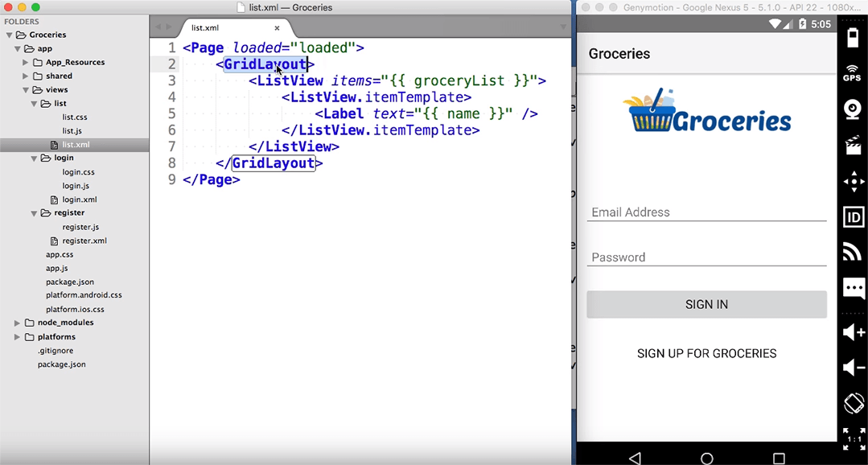Open .gitignore file

pos(56,351)
